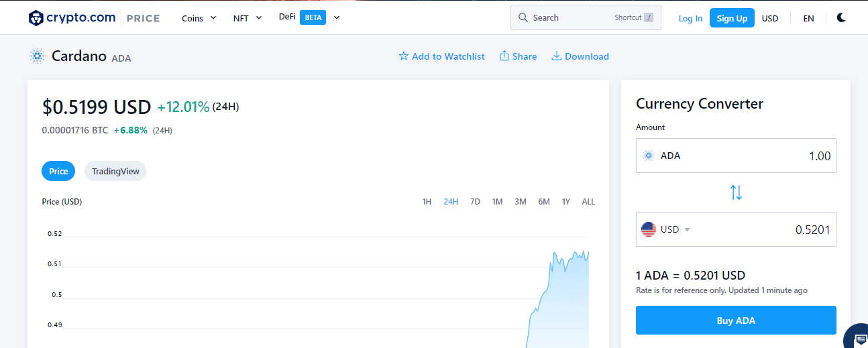Click the Cardano coin logo beside title

pos(37,56)
